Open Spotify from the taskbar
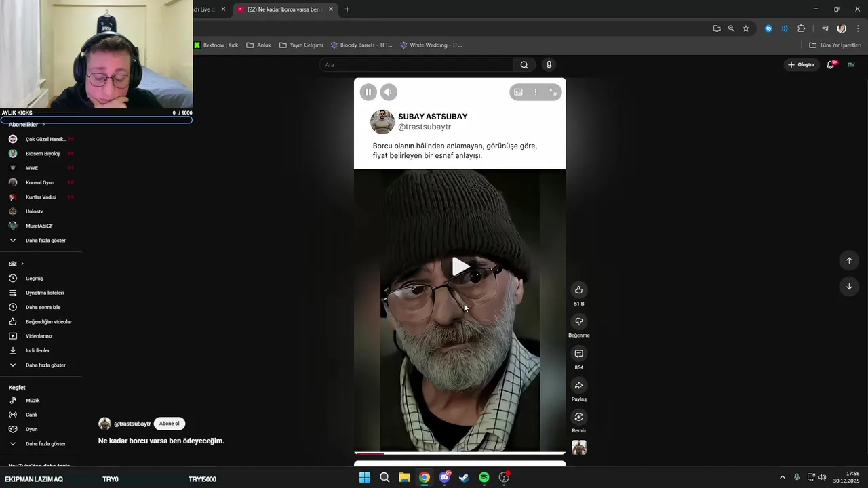Image resolution: width=868 pixels, height=488 pixels. pyautogui.click(x=484, y=478)
